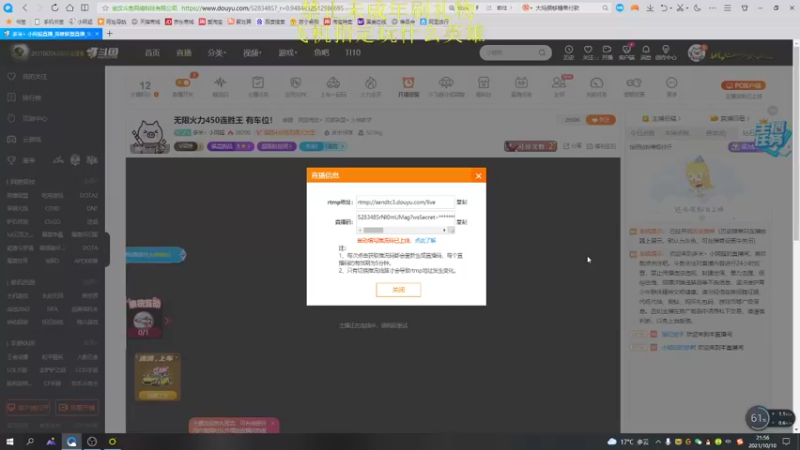Viewport: 800px width, 450px height.
Task: Click the search magnifier icon in header
Action: (x=542, y=53)
